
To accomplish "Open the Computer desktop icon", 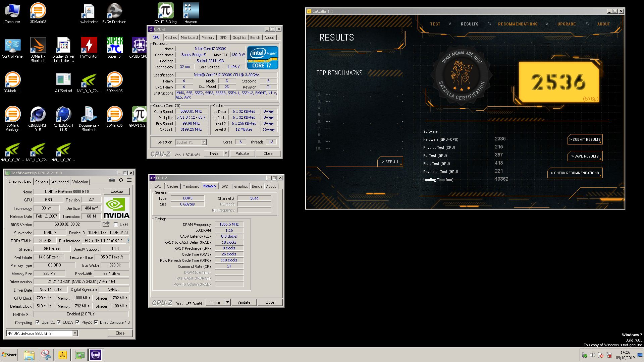I will coord(12,13).
